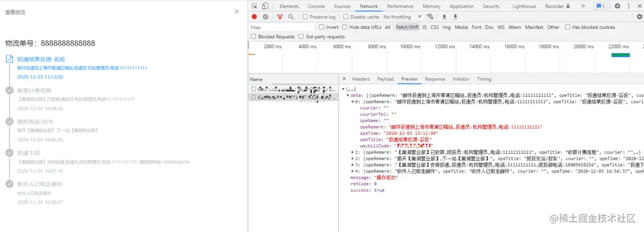The image size is (644, 232).
Task: Switch to the Console tab
Action: 316,6
